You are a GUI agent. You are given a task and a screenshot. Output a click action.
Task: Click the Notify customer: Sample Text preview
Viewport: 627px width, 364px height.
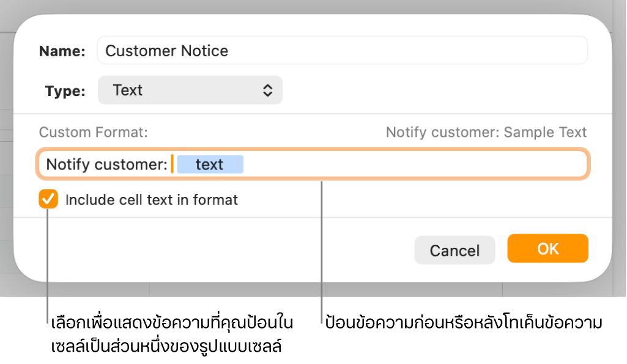click(486, 132)
